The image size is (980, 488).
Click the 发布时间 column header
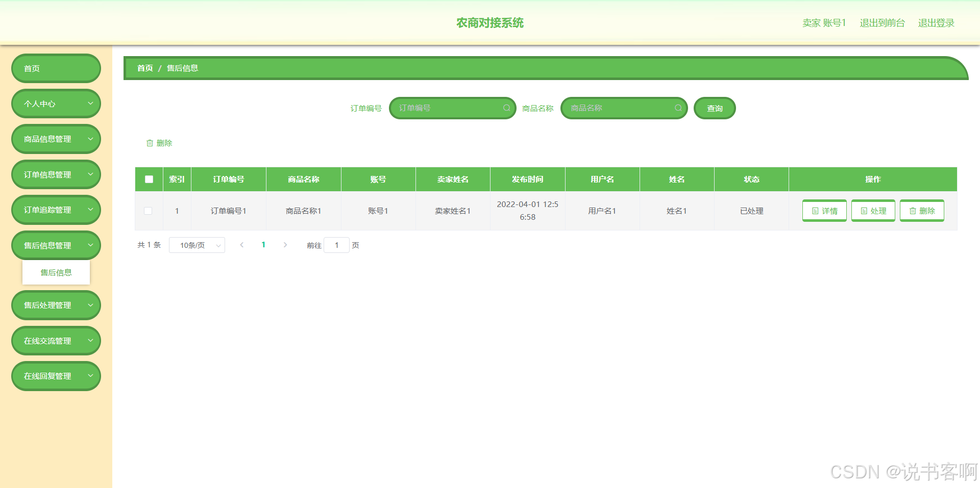(528, 179)
